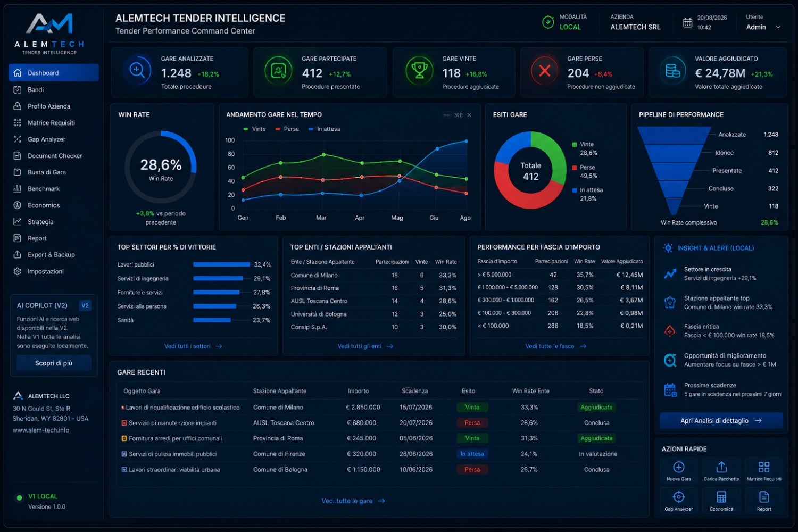Open Bandi in the sidebar

pos(53,89)
